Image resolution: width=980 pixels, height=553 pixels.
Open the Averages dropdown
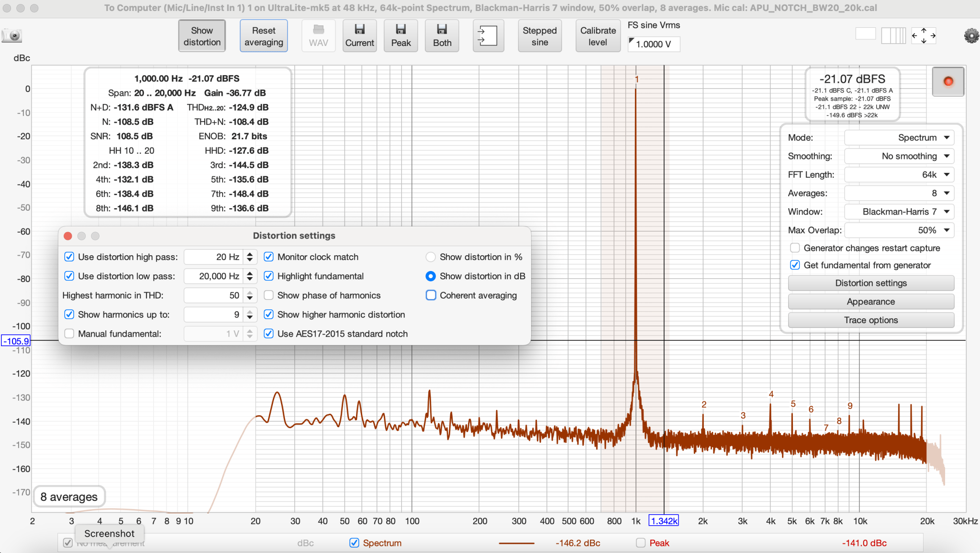pyautogui.click(x=899, y=193)
